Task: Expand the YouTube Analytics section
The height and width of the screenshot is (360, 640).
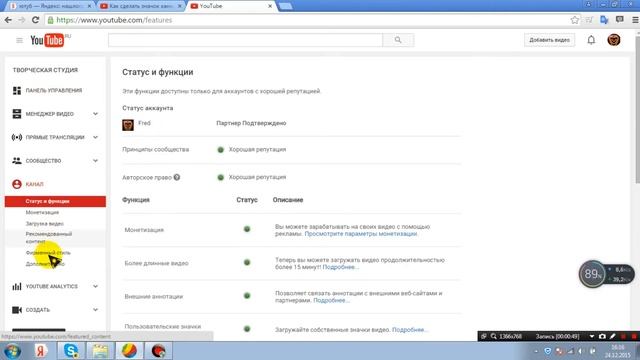Action: [95, 287]
